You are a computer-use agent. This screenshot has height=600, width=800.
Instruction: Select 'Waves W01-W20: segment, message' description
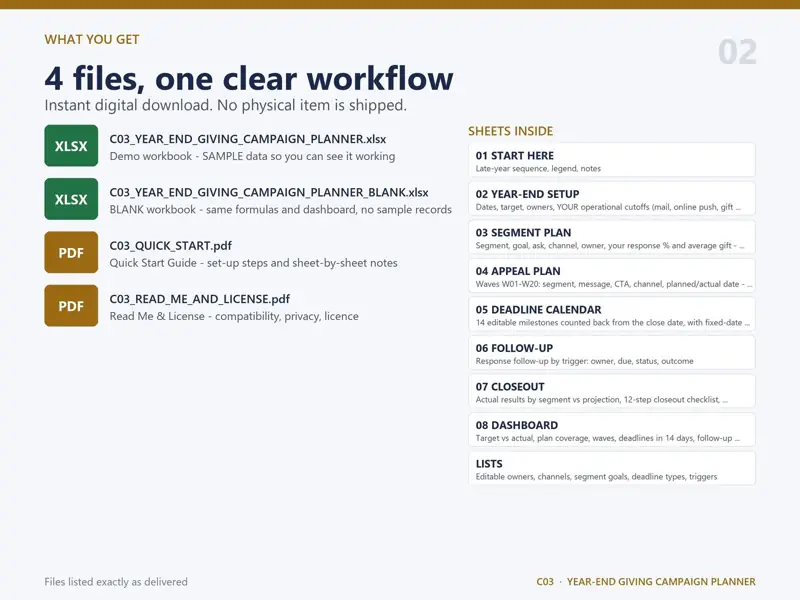pyautogui.click(x=614, y=284)
